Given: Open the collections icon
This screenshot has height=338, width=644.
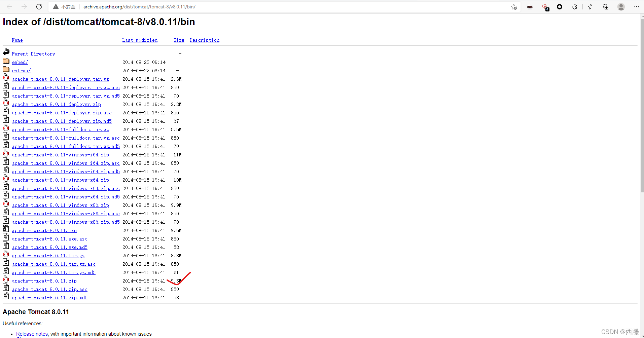Looking at the screenshot, I should tap(606, 7).
